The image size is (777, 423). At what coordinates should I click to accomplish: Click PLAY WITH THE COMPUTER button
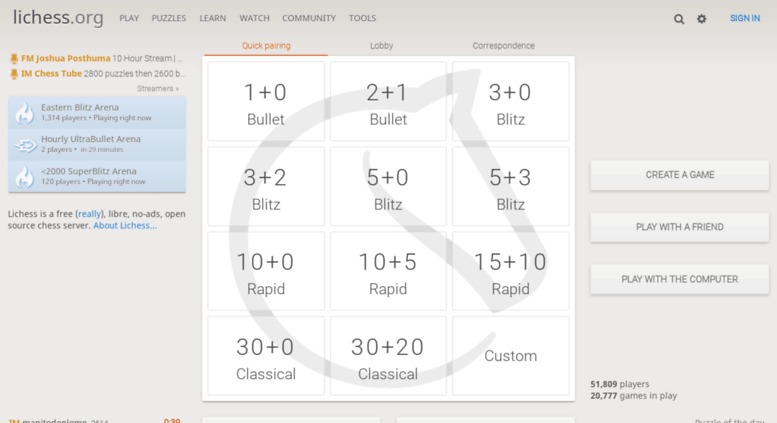coord(680,279)
